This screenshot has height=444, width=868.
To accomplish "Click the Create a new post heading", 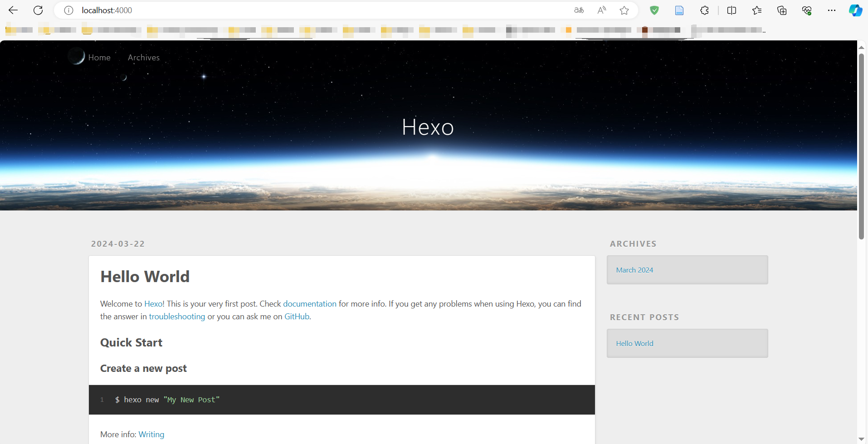I will [x=143, y=368].
